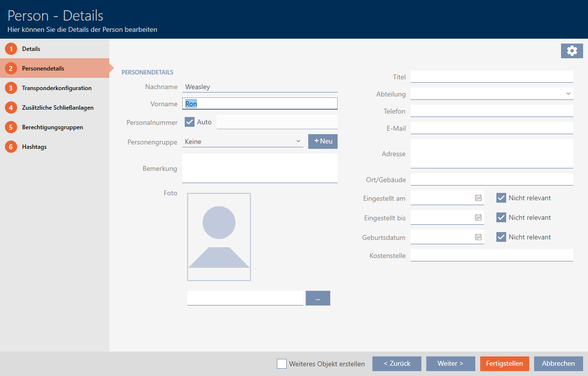The height and width of the screenshot is (376, 588).
Task: Click the photo browse ellipsis button
Action: (x=318, y=298)
